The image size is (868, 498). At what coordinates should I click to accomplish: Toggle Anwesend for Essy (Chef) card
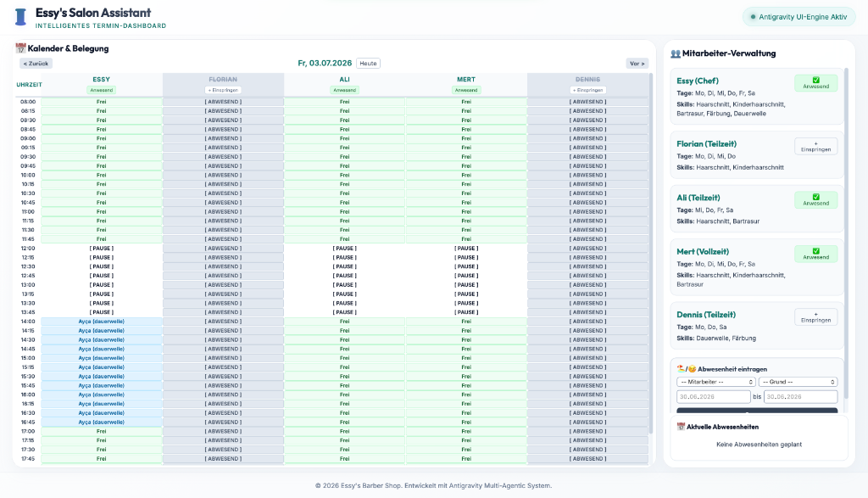pos(816,83)
